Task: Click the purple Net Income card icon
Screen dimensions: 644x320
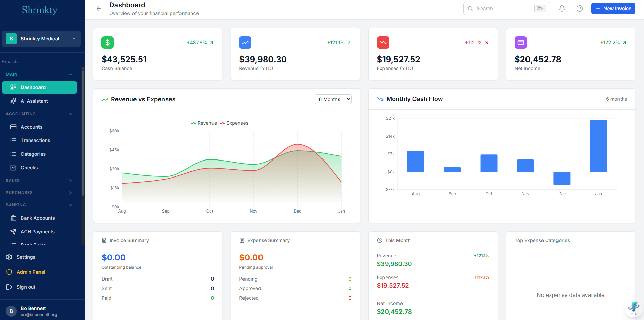Action: coord(520,43)
